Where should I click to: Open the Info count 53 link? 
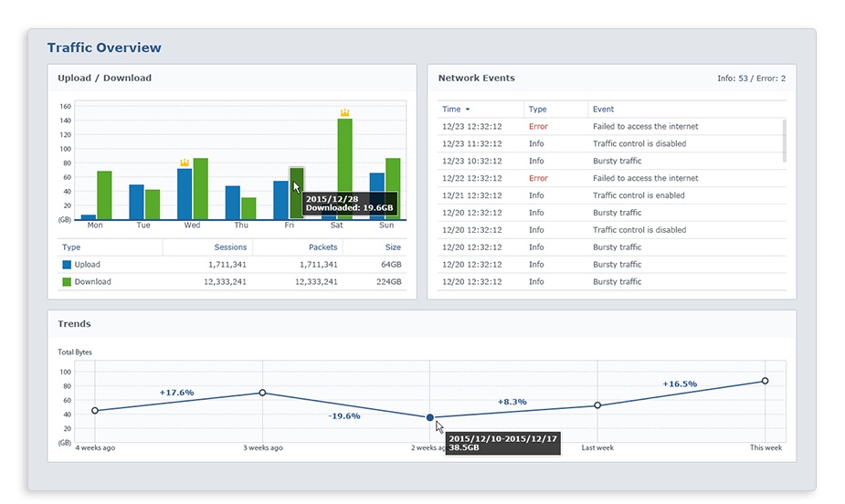click(744, 79)
